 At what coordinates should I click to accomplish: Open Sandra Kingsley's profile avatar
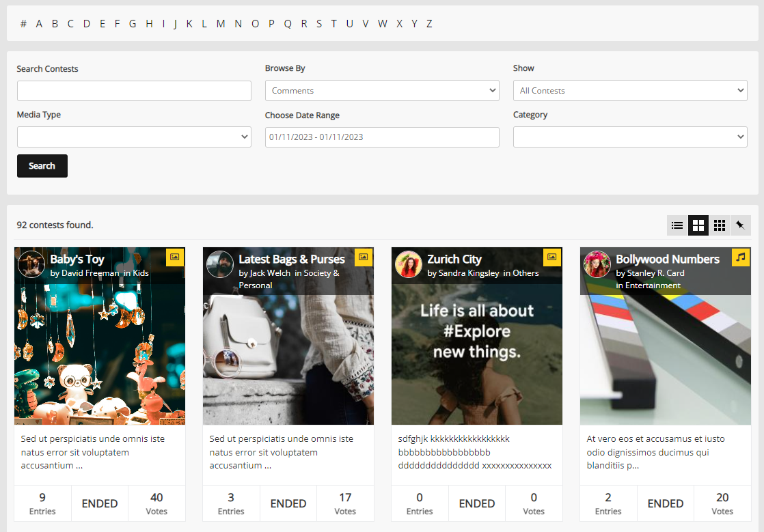409,264
